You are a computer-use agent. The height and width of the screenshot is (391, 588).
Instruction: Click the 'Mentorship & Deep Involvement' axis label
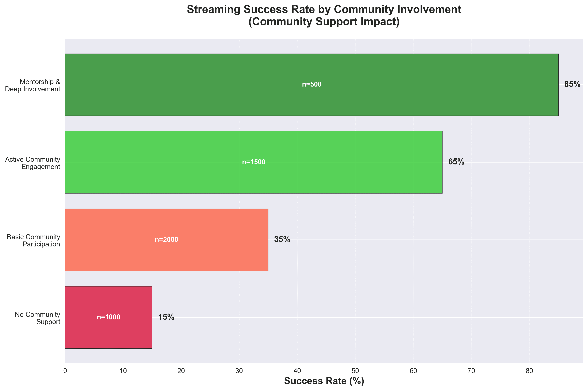[33, 85]
